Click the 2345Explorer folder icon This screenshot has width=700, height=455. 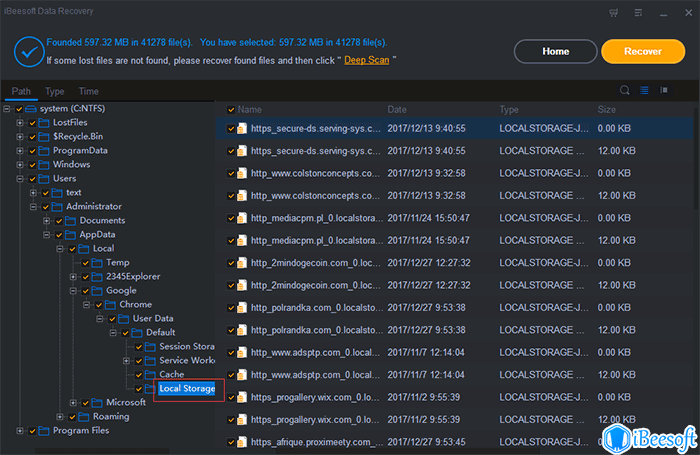point(97,277)
